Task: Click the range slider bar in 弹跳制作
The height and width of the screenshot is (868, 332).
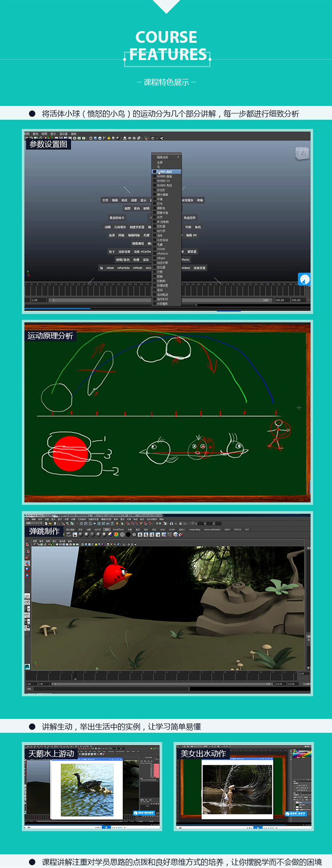Action: click(162, 684)
